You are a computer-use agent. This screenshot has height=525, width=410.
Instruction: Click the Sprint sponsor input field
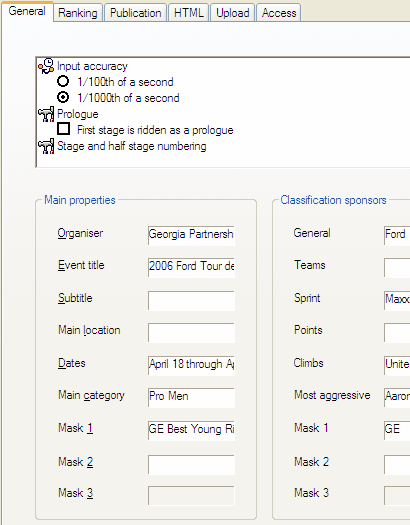pos(397,300)
